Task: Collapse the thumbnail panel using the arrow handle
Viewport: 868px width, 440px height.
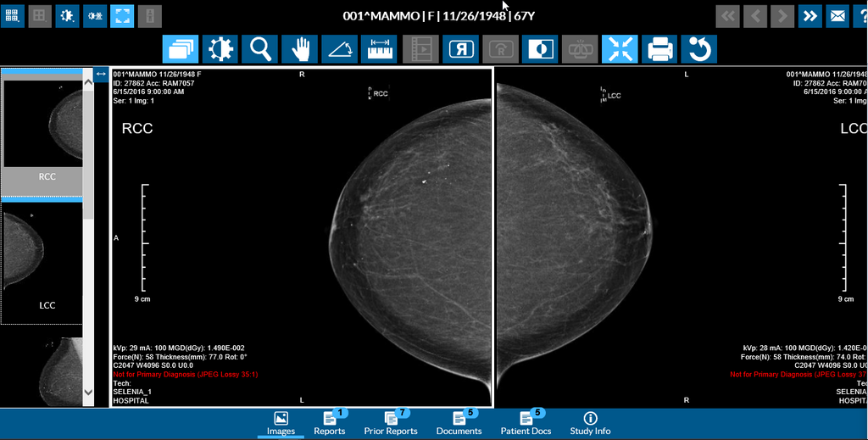Action: 101,75
